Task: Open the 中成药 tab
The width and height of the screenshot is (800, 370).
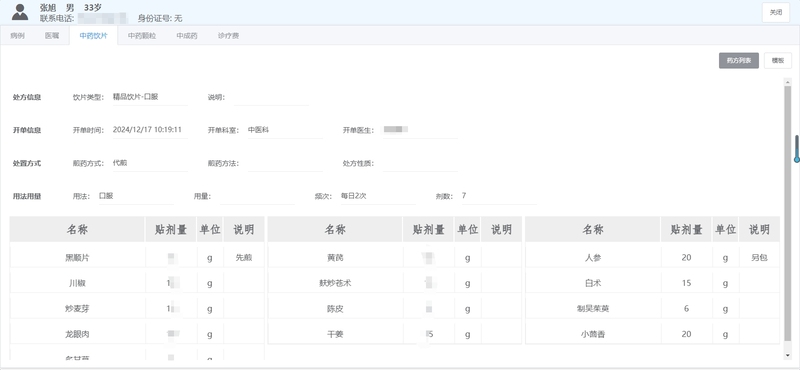Action: [x=187, y=36]
